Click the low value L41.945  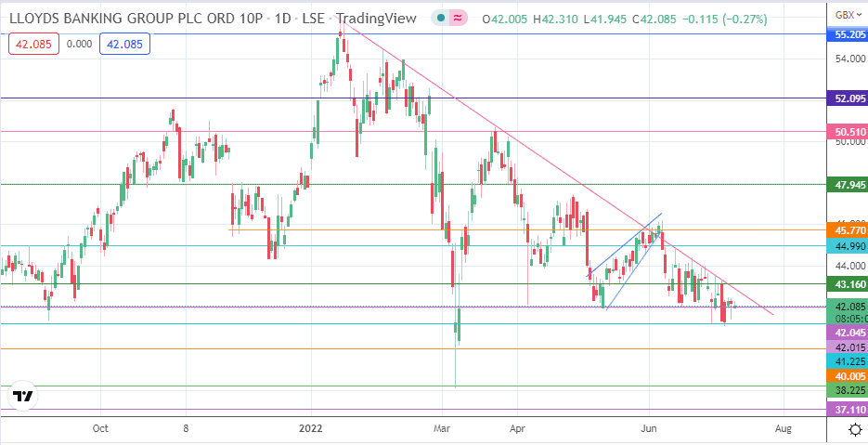coord(606,20)
